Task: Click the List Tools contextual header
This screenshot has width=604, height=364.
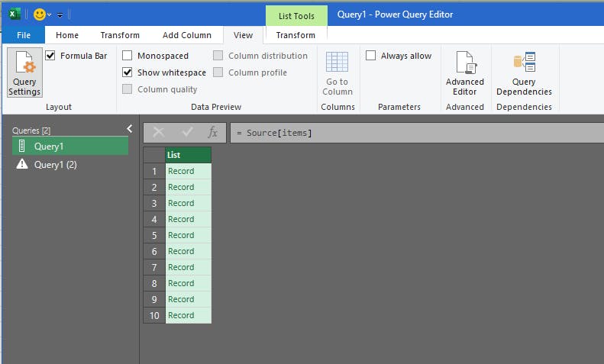Action: pos(296,16)
